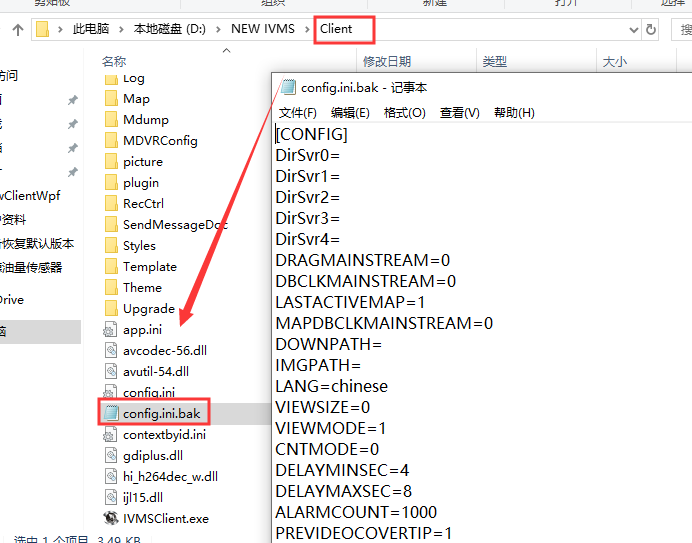Select IVMSClient.exe application icon
This screenshot has width=692, height=543.
point(111,518)
